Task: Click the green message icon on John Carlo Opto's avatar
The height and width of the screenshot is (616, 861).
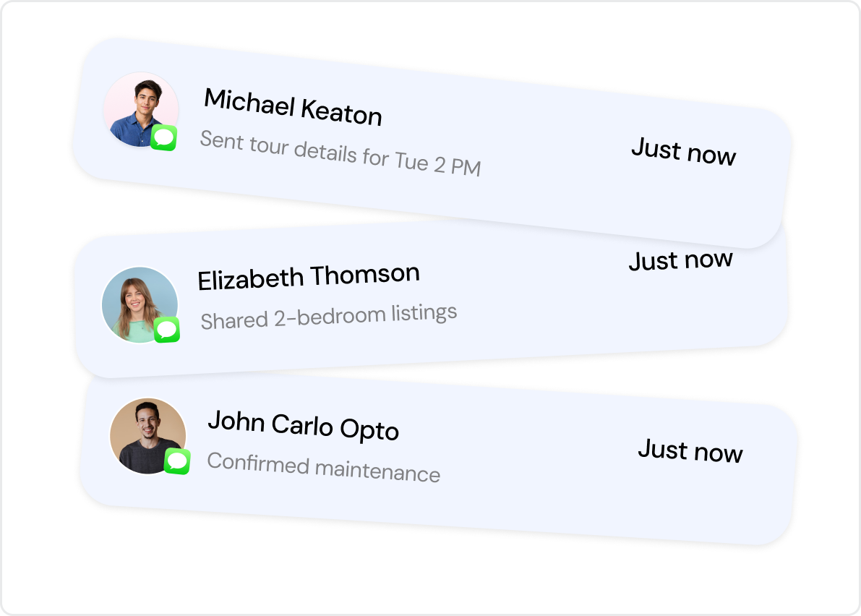Action: pyautogui.click(x=177, y=461)
